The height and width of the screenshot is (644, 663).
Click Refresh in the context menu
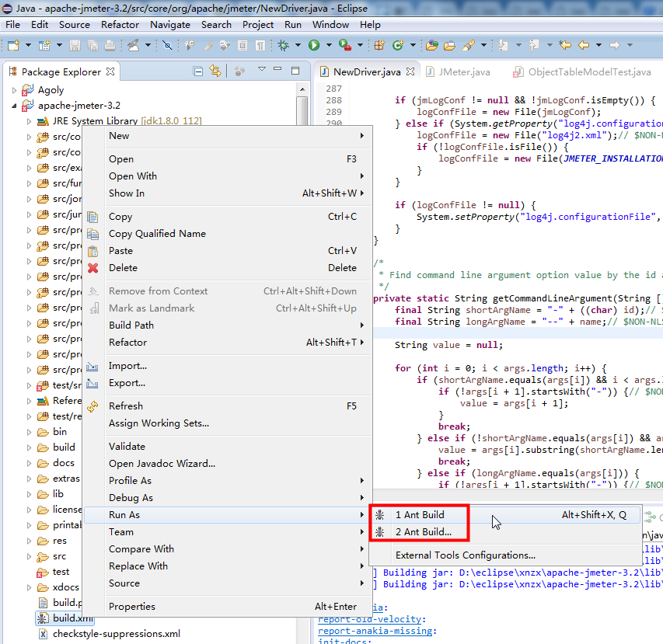228,406
